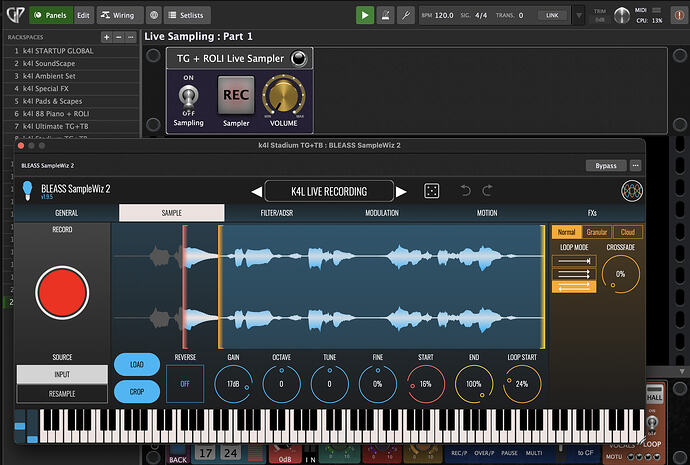The image size is (690, 465).
Task: Select rackspace k4l Ultimate TG+TB
Action: tap(71, 126)
